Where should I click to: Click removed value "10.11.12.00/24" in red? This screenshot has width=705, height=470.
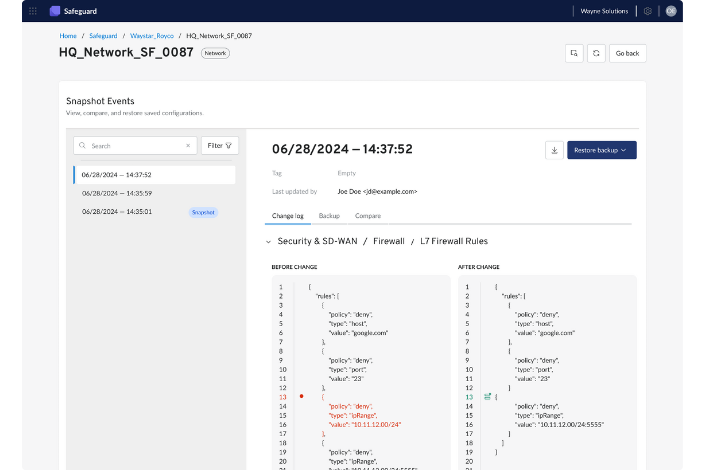pyautogui.click(x=376, y=425)
